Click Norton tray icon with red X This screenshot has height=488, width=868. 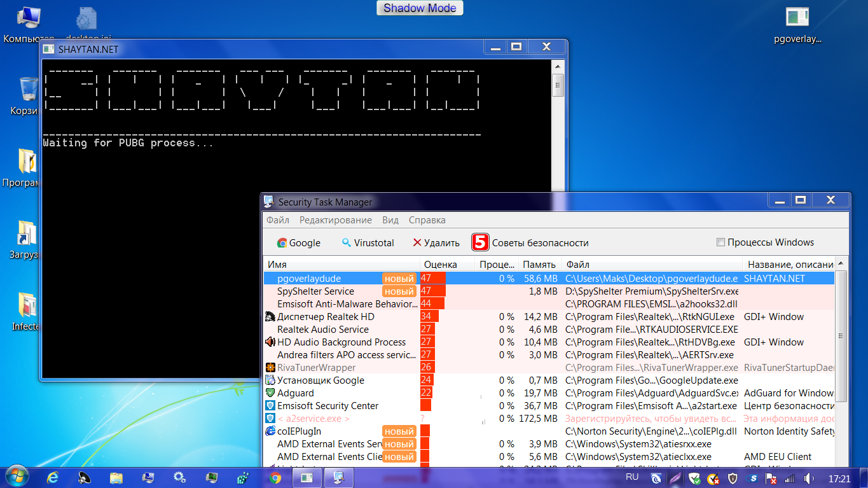714,478
